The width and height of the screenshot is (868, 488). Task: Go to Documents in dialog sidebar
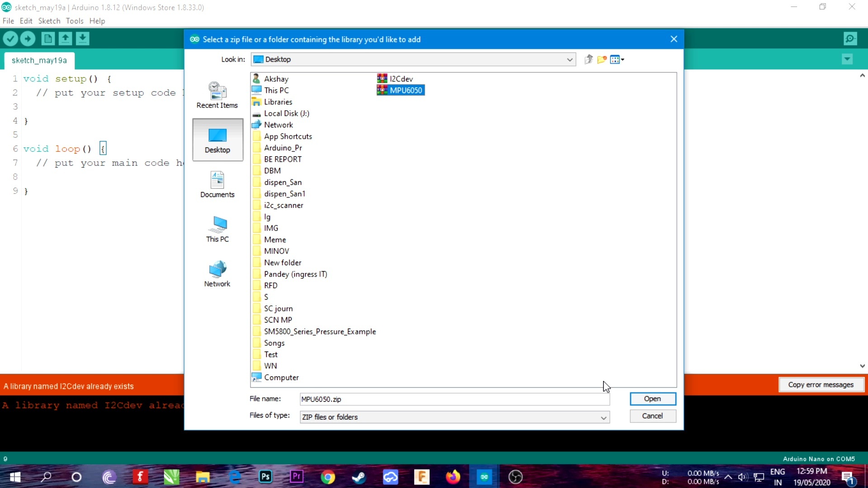217,185
